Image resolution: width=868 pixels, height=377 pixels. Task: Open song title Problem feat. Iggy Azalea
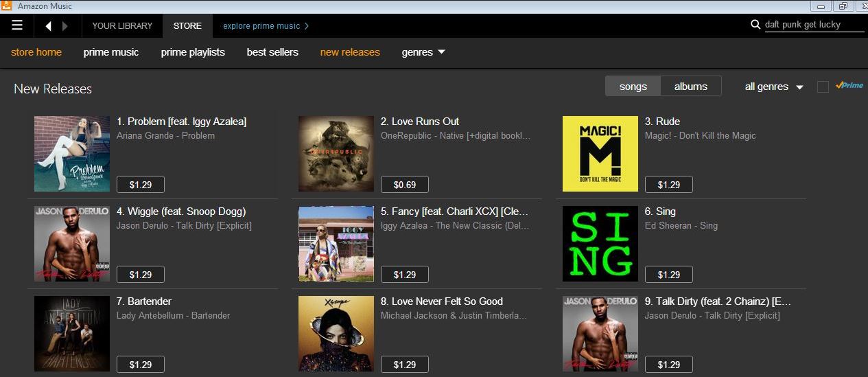pyautogui.click(x=182, y=122)
